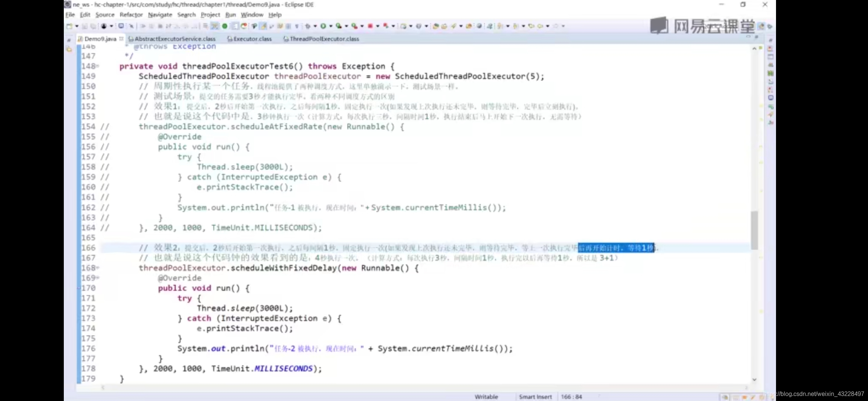Expand the Back history dropdown arrow
Viewport: 868px width, 401px height.
[x=548, y=26]
